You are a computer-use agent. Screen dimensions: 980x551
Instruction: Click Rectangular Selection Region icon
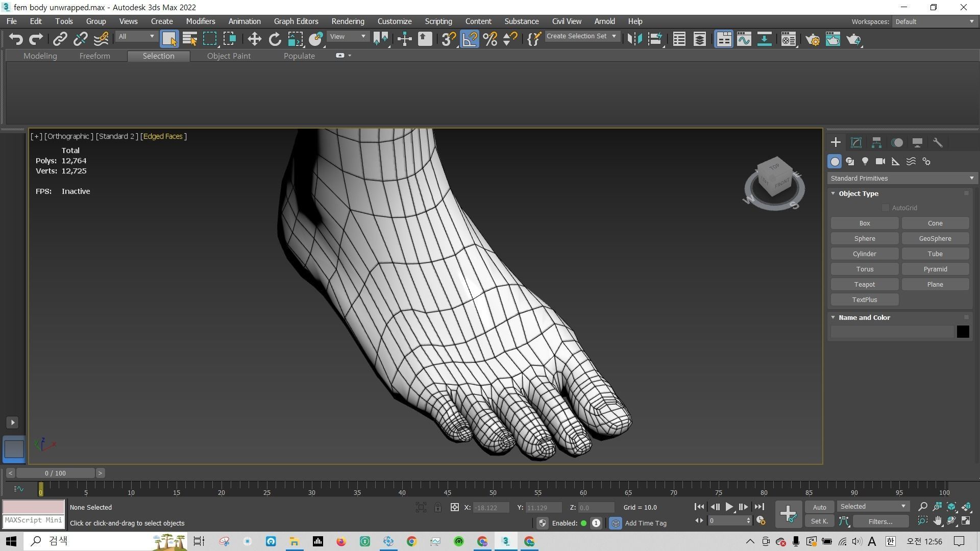pyautogui.click(x=210, y=39)
